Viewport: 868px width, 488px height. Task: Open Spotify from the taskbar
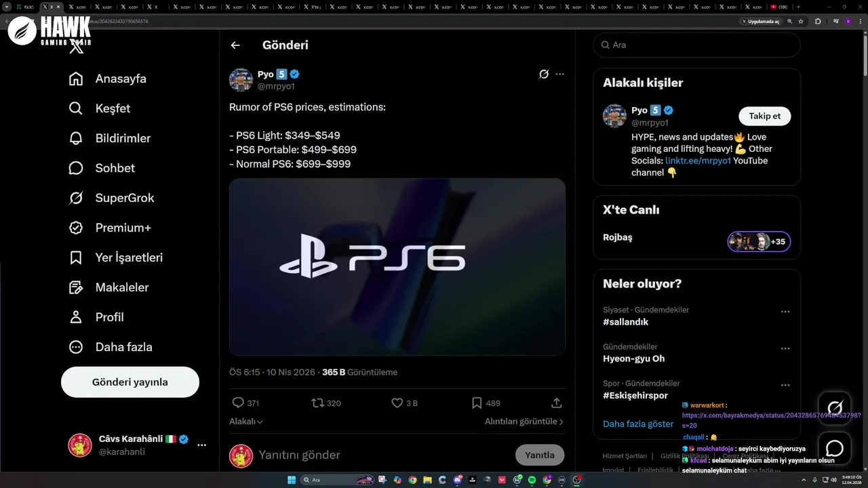(x=532, y=480)
